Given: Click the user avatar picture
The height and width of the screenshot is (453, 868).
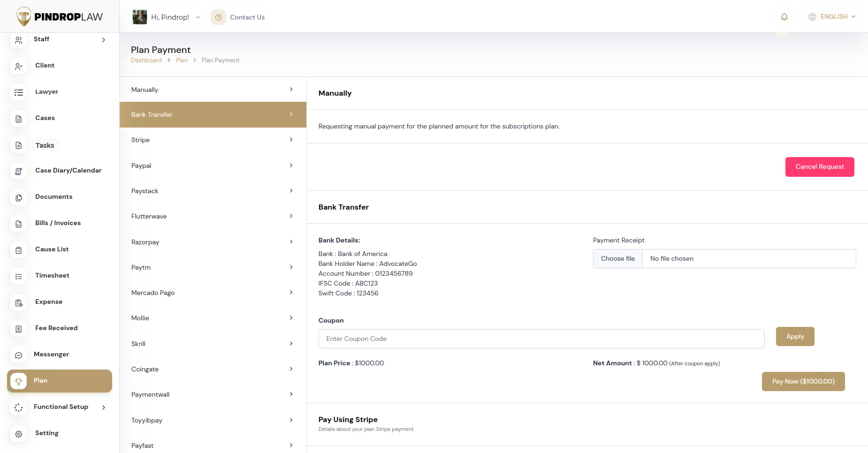Looking at the screenshot, I should point(140,17).
